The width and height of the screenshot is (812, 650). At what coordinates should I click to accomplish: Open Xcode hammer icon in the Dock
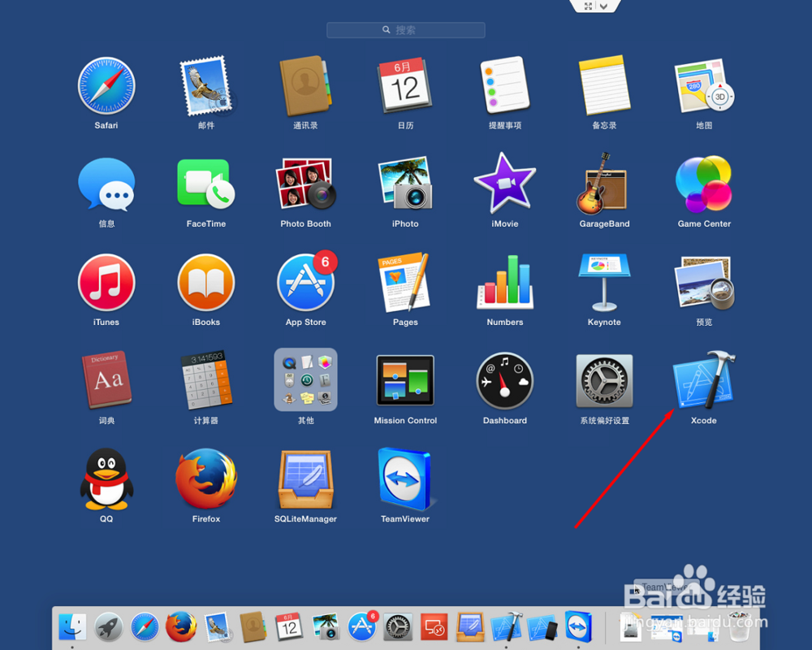point(507,626)
